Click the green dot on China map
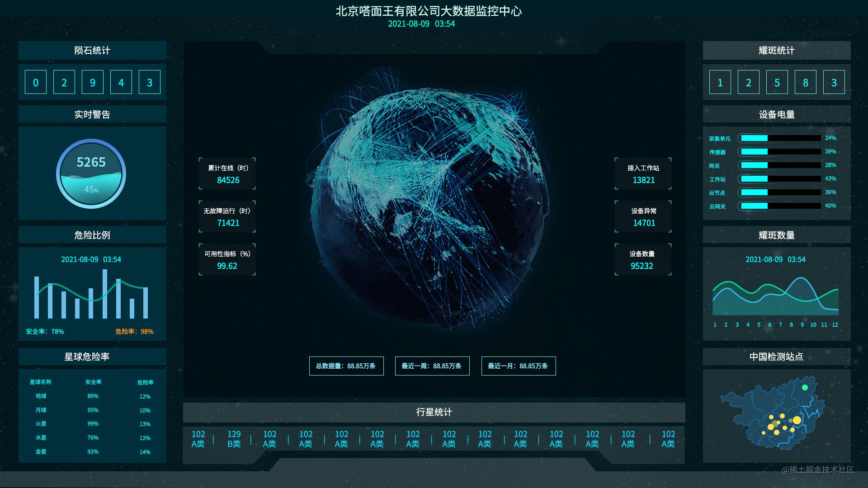868x488 pixels. coord(805,387)
